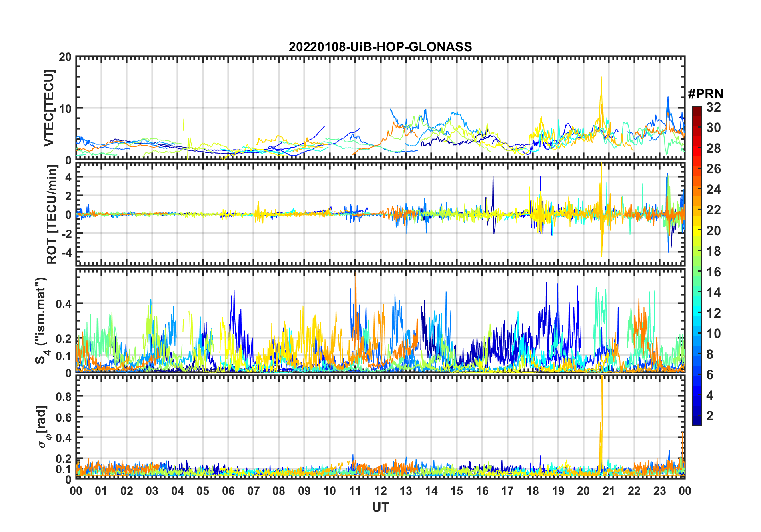Click the S4 ("ism.mat") y-axis label
761x532 pixels.
pos(41,321)
